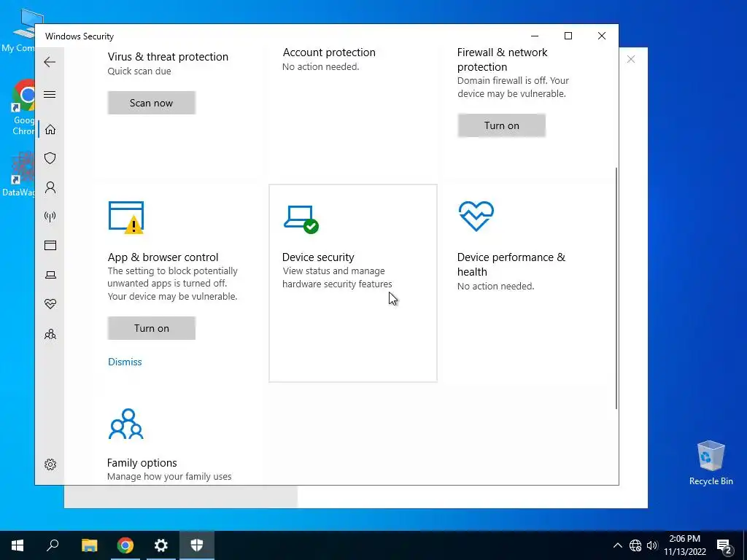Screen dimensions: 747x560
Task: Open Account protection person icon in sidebar
Action: 50,187
